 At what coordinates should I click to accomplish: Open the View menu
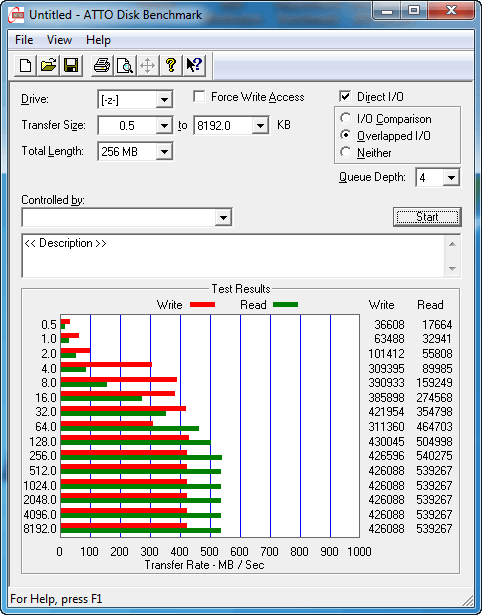[59, 40]
